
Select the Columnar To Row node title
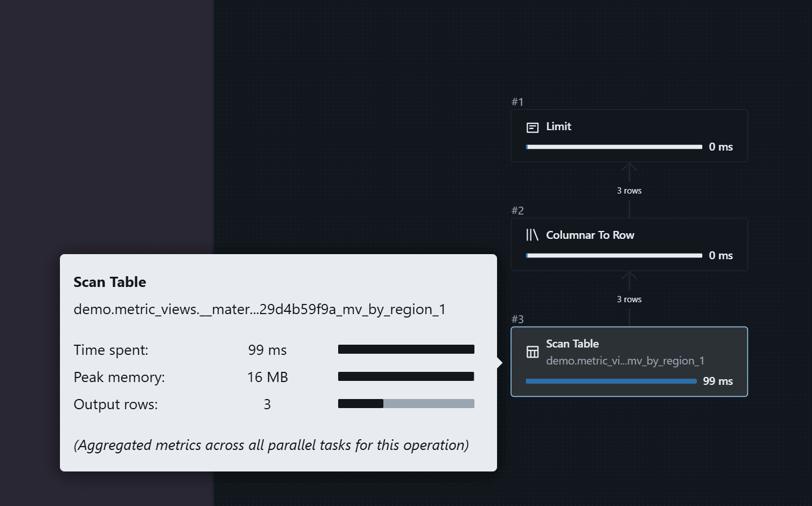[590, 235]
